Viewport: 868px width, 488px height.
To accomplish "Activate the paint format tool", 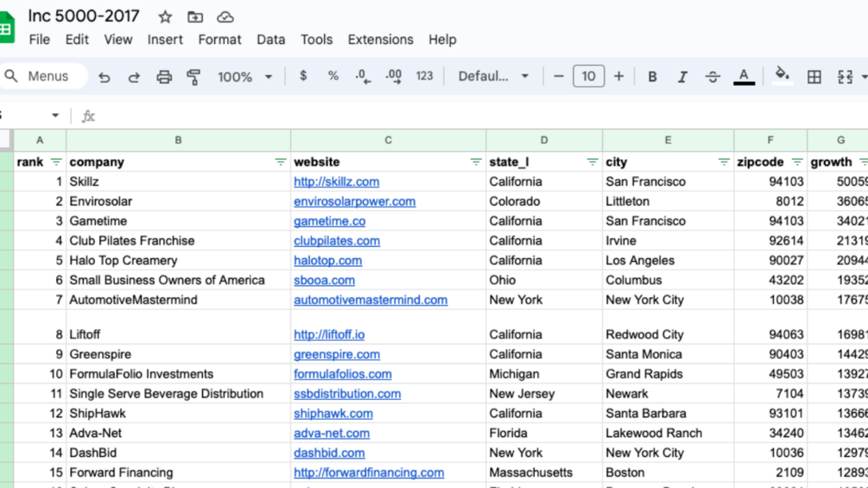I will coord(193,77).
